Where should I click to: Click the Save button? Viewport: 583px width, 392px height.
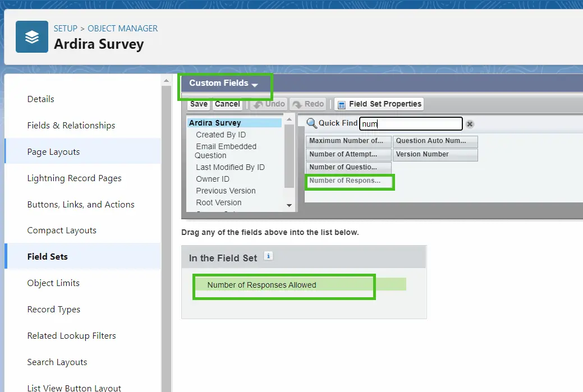click(x=199, y=104)
